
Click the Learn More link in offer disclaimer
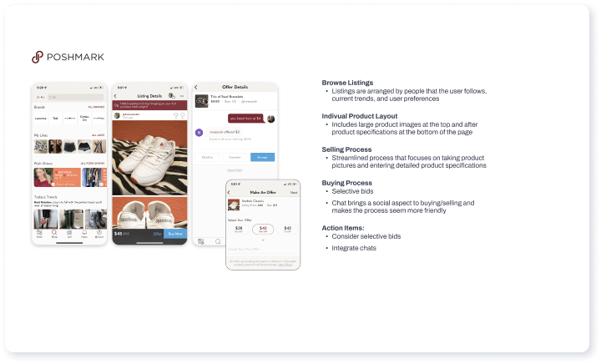pyautogui.click(x=285, y=265)
